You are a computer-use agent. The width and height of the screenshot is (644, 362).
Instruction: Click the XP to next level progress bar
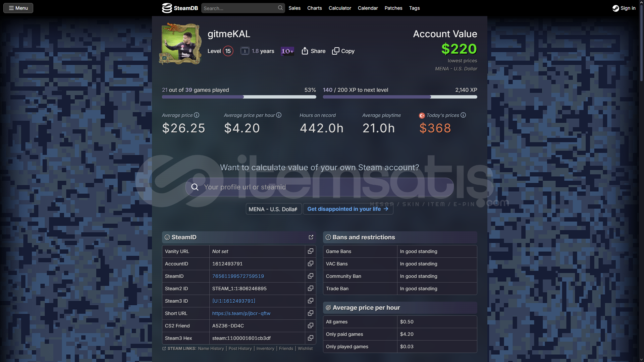point(400,97)
